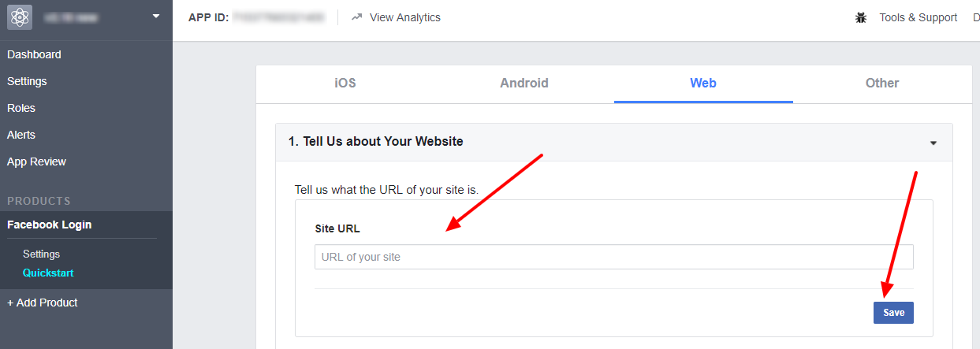980x349 pixels.
Task: Click + Add Product
Action: coord(43,303)
